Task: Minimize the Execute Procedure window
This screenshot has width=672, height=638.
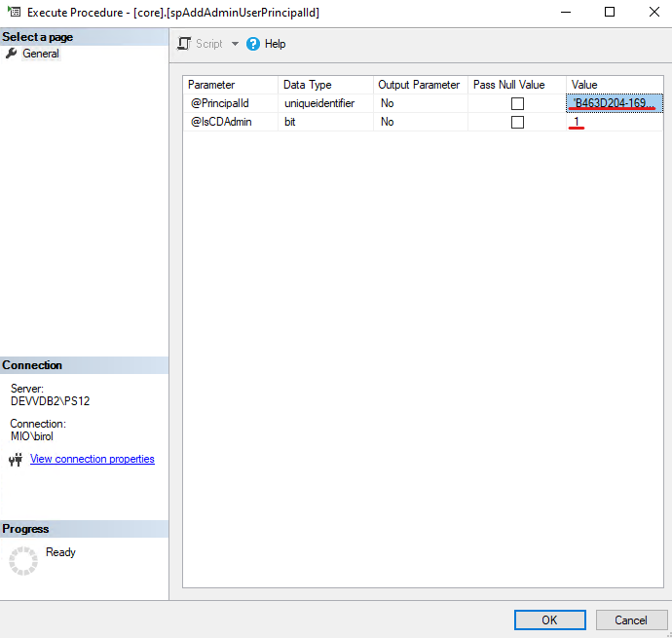Action: pos(566,12)
